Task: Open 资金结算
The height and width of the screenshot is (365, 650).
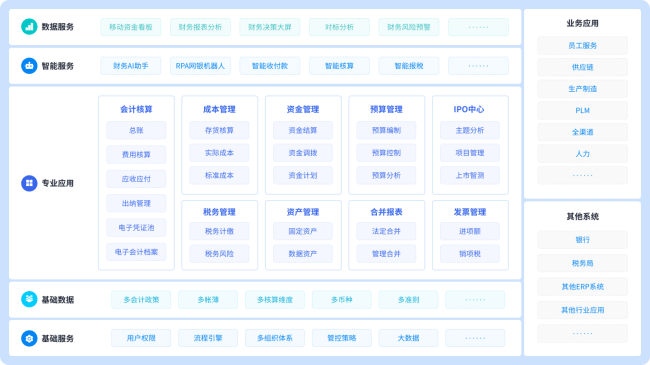Action: (x=303, y=130)
